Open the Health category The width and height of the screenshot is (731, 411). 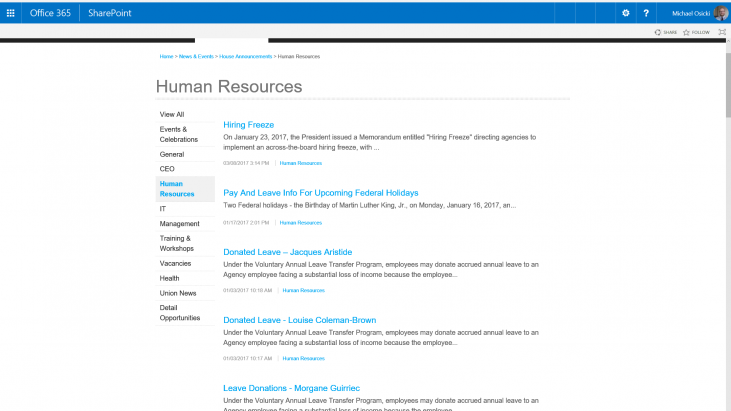(x=185, y=278)
